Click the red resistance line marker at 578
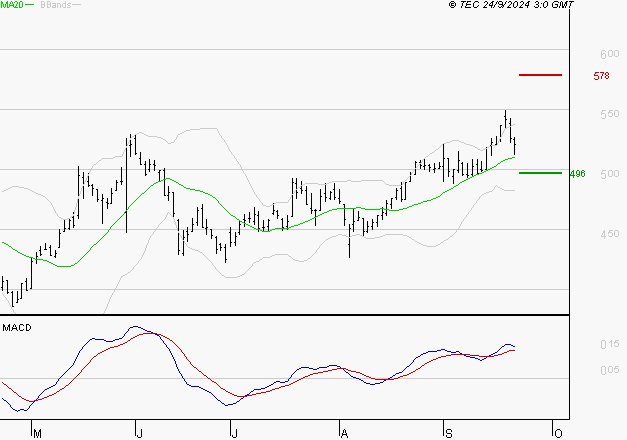The height and width of the screenshot is (440, 627). click(x=540, y=75)
